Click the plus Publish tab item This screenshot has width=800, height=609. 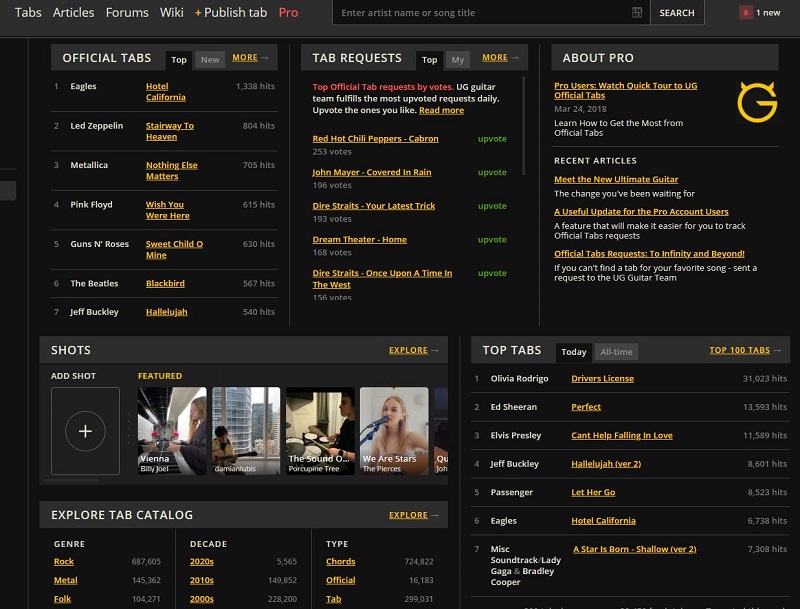pyautogui.click(x=231, y=13)
